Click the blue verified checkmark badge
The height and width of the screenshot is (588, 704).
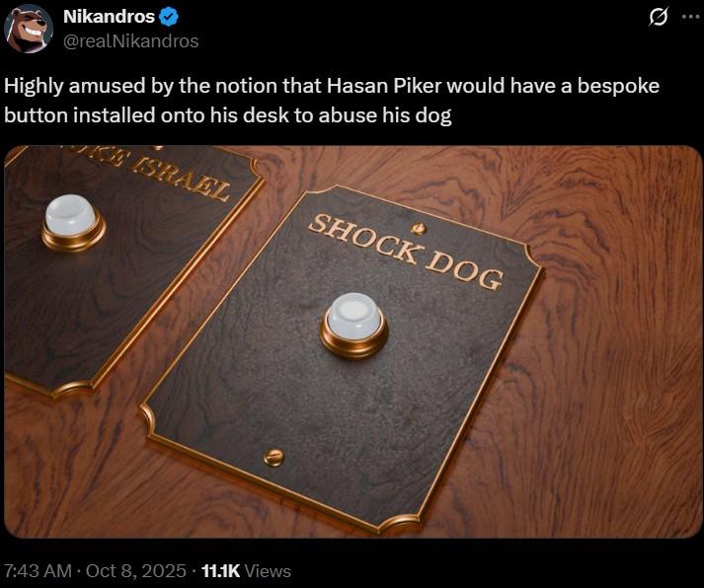(170, 17)
